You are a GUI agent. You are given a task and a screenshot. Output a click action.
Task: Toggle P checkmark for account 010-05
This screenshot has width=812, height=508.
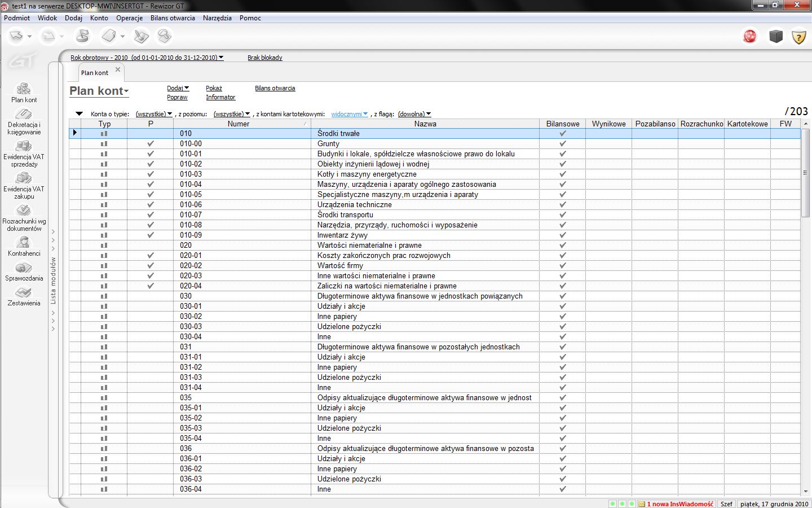151,195
